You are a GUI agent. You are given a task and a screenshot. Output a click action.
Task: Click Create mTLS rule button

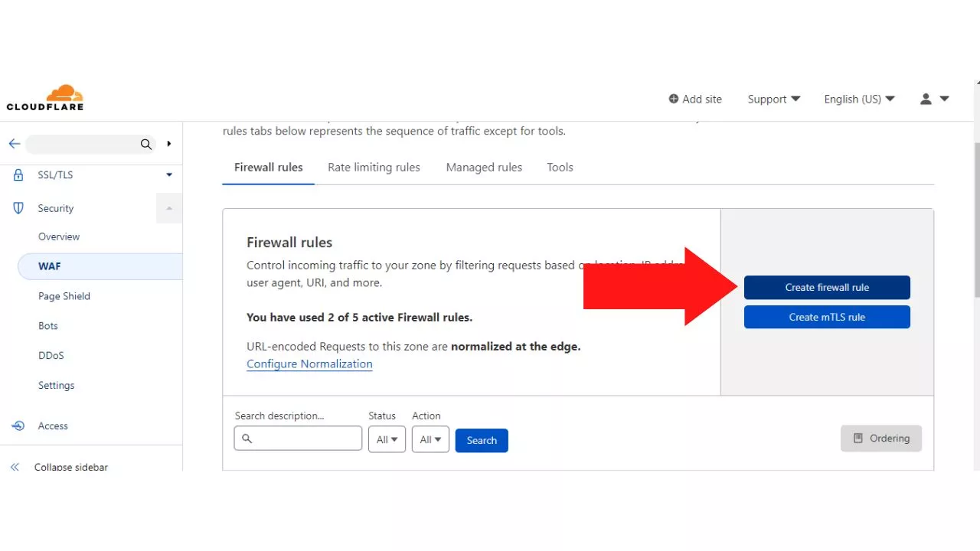[827, 317]
